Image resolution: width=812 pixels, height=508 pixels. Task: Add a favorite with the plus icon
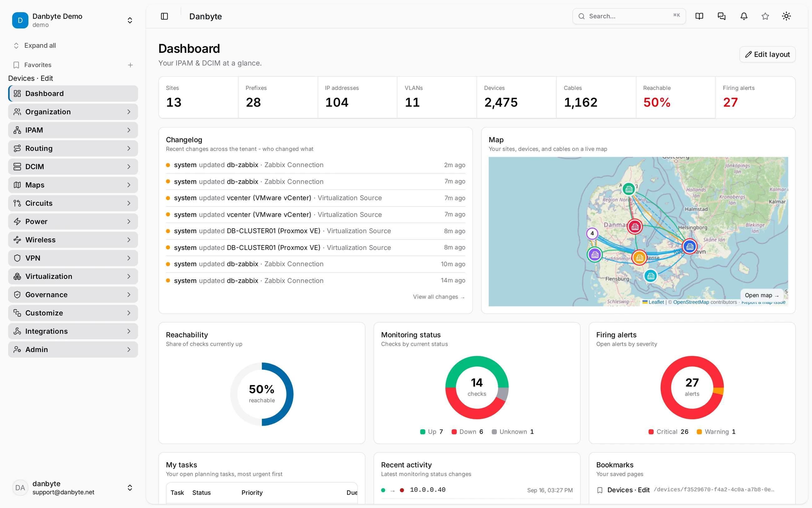130,65
